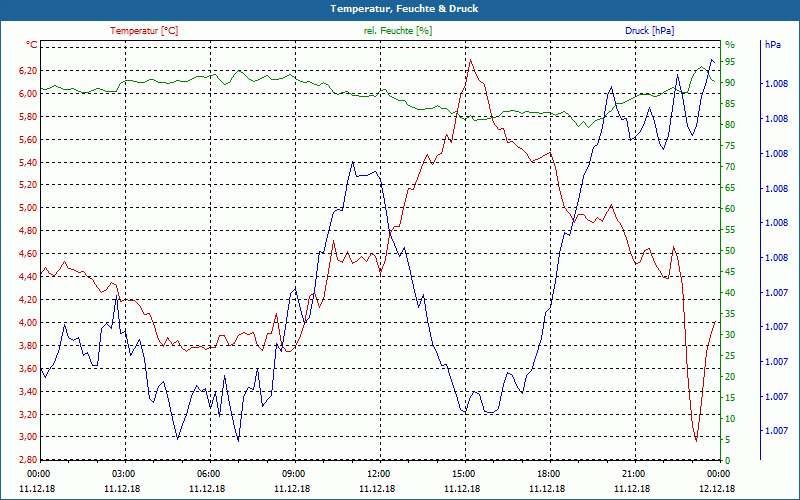Click the 90 humidity axis value
Image resolution: width=800 pixels, height=500 pixels.
coord(730,83)
